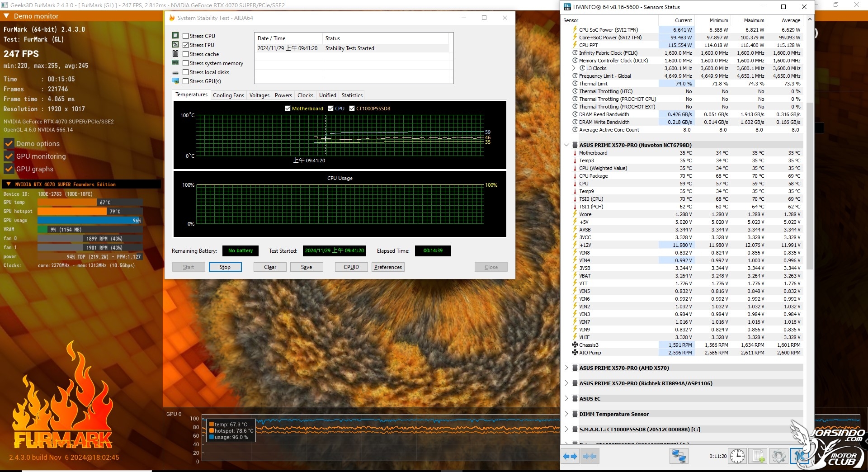Switch to the Voltages tab

click(x=259, y=95)
